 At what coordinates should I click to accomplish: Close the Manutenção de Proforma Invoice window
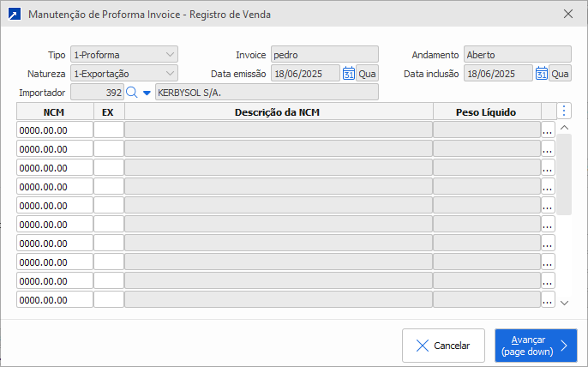click(568, 14)
